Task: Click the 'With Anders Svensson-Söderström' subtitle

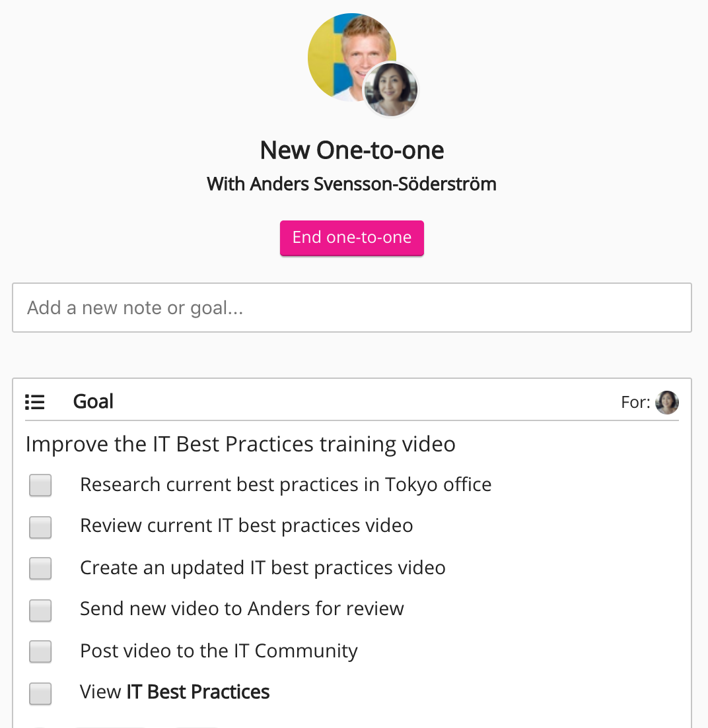Action: (352, 183)
